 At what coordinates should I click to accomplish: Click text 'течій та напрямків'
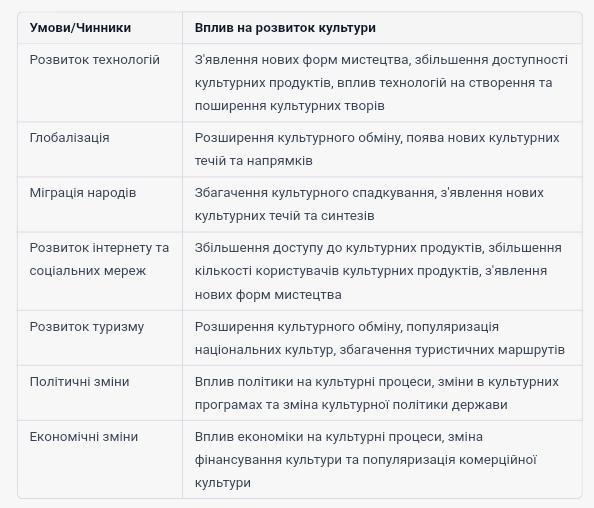(253, 161)
